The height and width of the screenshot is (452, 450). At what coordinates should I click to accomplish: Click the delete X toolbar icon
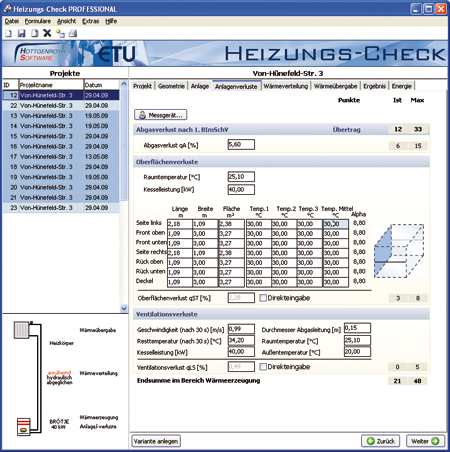(47, 33)
